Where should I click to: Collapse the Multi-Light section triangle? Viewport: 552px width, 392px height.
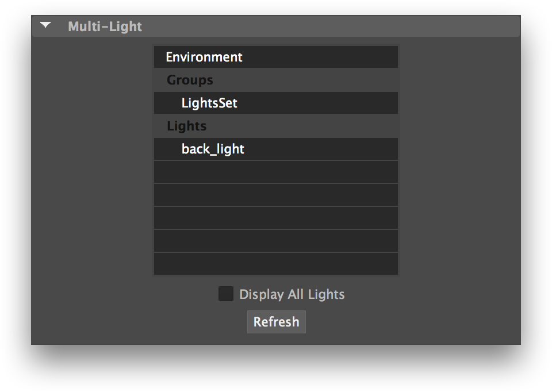click(x=45, y=25)
